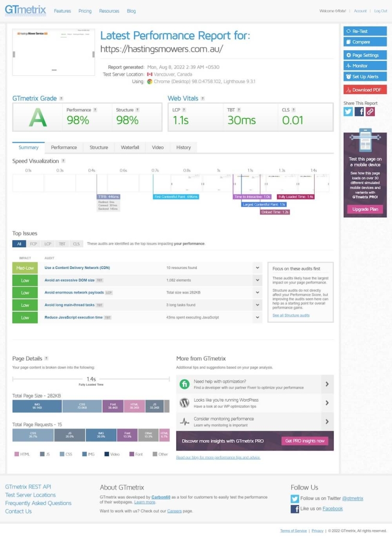Copy report link with chain icon
This screenshot has width=392, height=538.
pyautogui.click(x=370, y=111)
